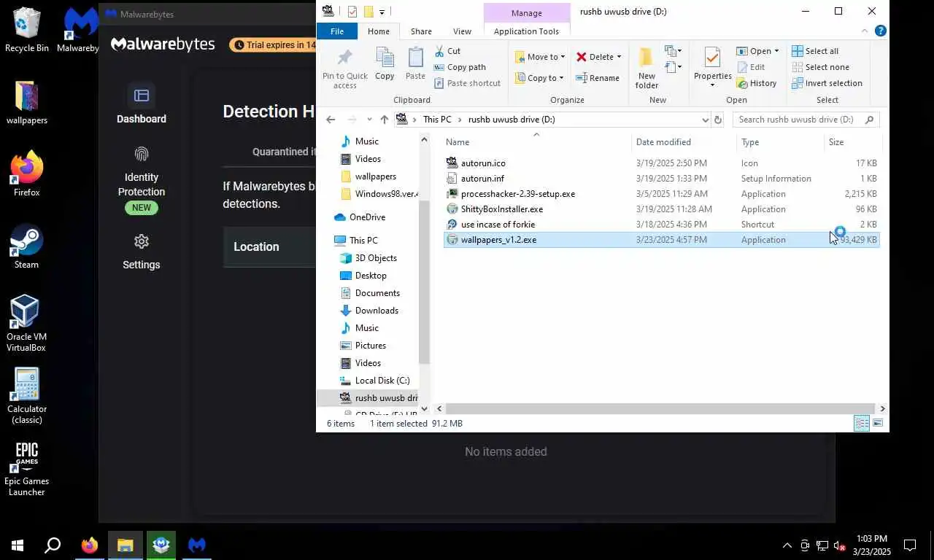Screen dimensions: 934x560
Task: Click Copy path in Clipboard group
Action: coord(460,67)
